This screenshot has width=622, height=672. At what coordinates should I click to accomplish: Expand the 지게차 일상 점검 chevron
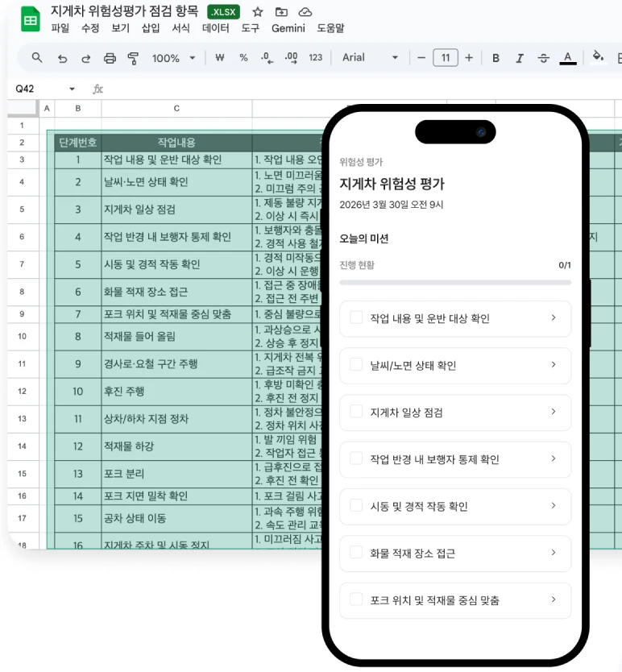[x=554, y=412]
